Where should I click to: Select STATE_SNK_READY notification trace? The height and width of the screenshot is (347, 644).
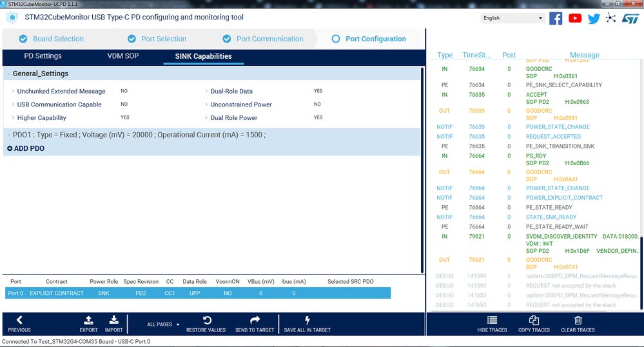(x=551, y=217)
